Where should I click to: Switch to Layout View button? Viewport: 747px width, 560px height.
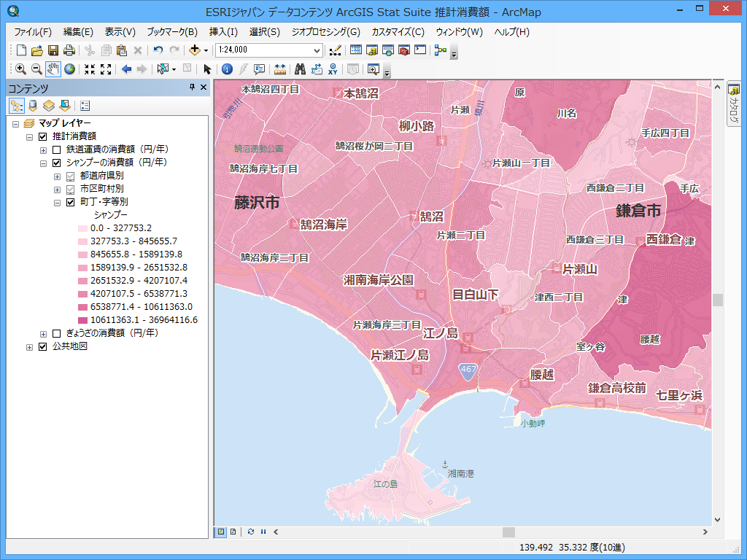(233, 532)
